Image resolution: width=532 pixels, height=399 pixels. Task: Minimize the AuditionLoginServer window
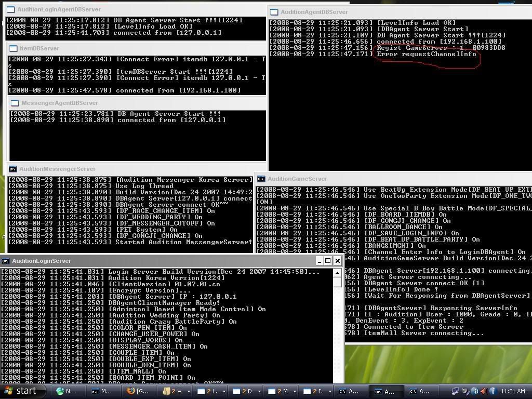319,261
